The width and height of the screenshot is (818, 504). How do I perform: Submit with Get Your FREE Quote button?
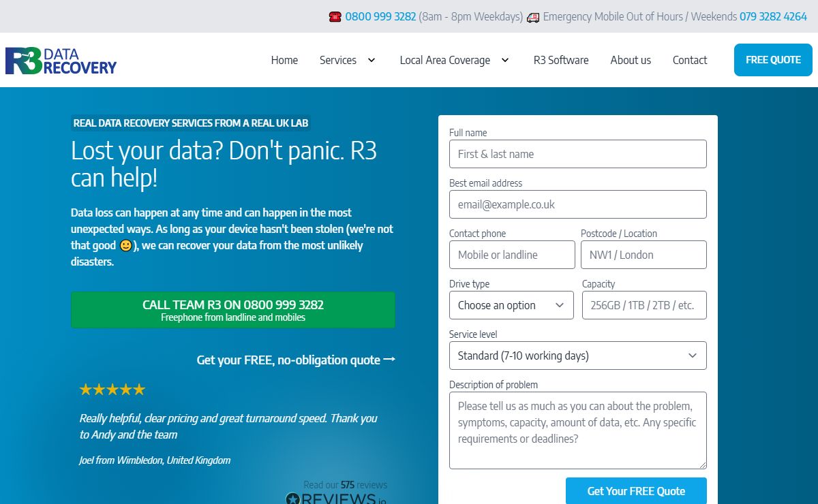pyautogui.click(x=636, y=491)
